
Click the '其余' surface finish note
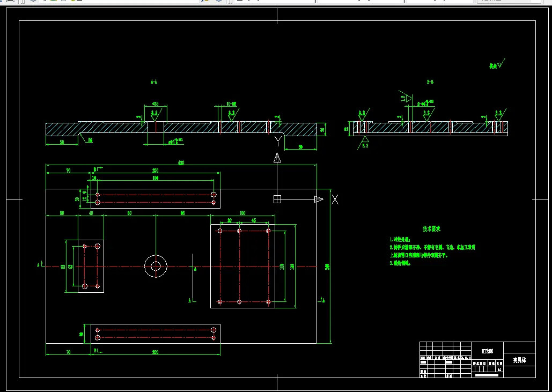pos(493,66)
